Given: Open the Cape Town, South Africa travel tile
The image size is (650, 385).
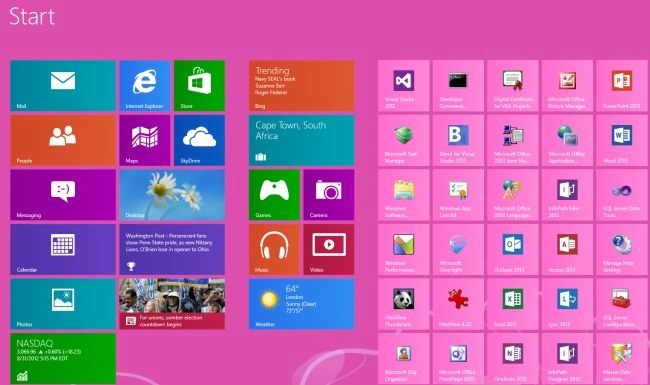Looking at the screenshot, I should pos(301,140).
